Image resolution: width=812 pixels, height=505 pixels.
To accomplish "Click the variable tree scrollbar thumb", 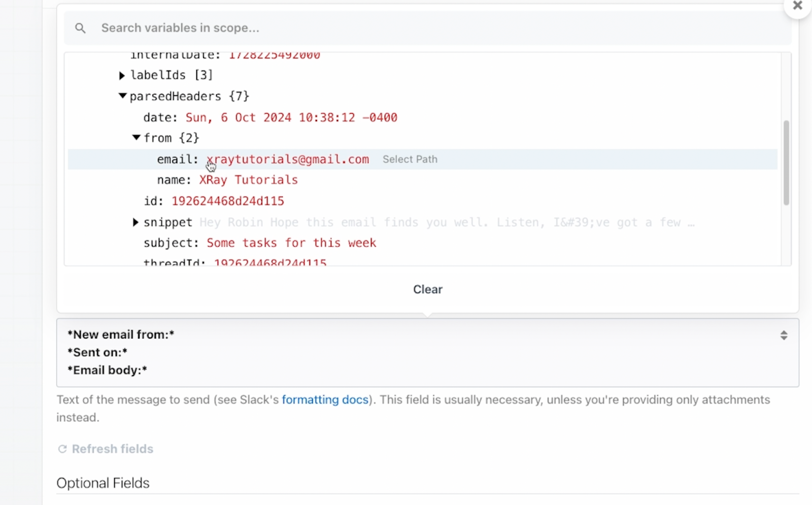I will click(786, 162).
